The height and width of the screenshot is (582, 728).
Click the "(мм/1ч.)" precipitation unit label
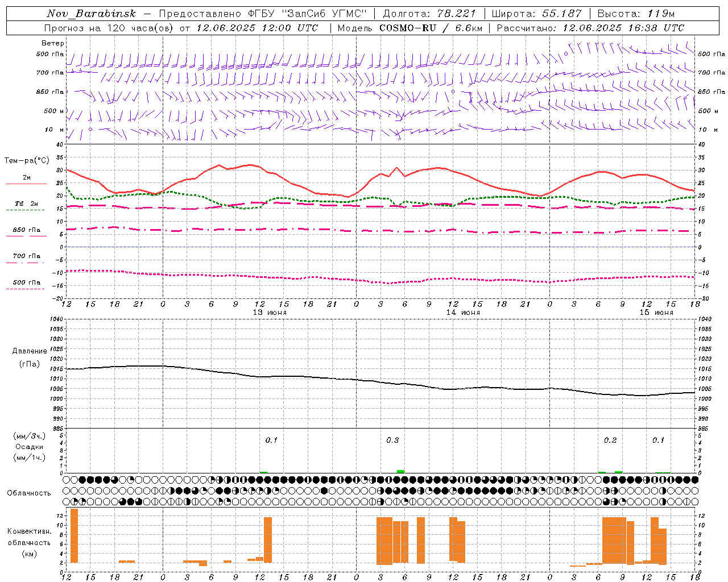point(29,457)
